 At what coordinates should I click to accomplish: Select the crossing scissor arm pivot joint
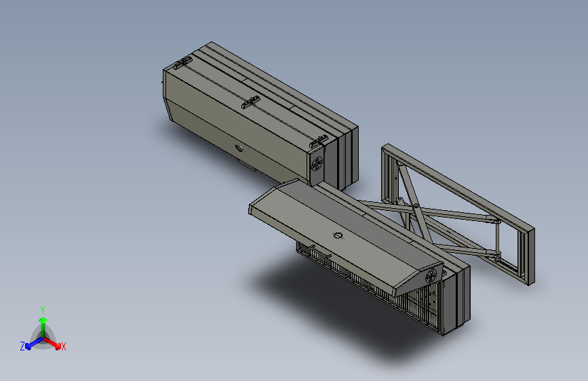tap(416, 206)
